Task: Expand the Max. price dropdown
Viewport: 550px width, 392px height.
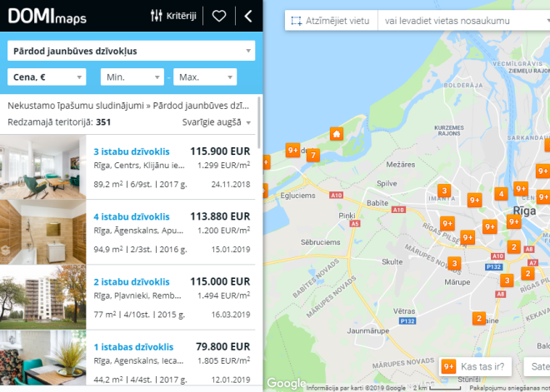Action: [205, 77]
